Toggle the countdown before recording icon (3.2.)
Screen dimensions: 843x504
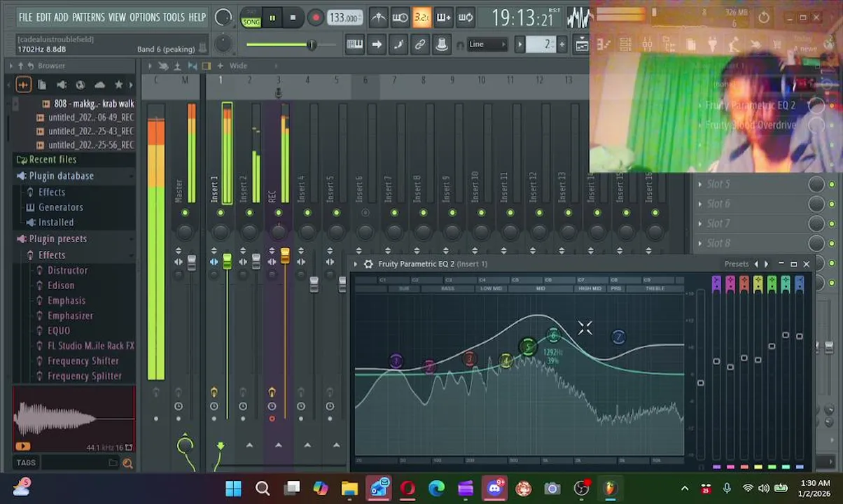tap(421, 17)
